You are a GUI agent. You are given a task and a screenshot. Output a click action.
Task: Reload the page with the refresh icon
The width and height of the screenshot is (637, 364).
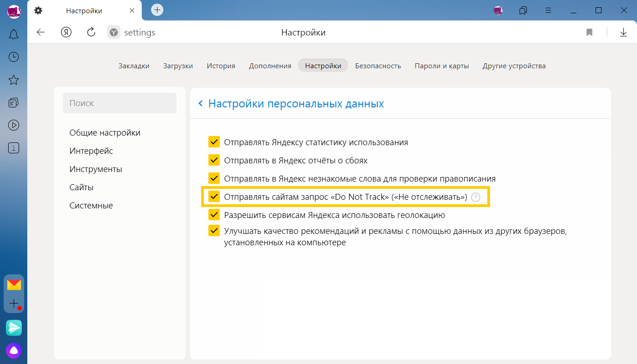tap(91, 32)
